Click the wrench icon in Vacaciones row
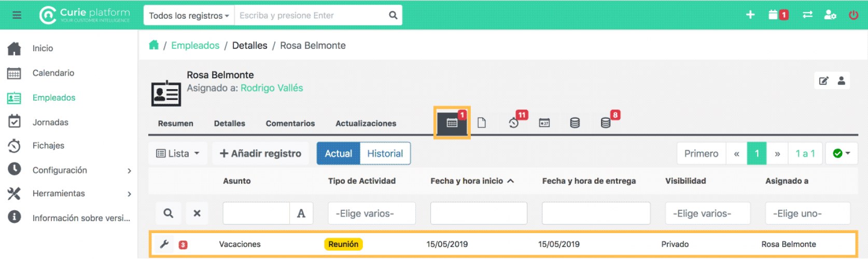The width and height of the screenshot is (868, 259). tap(164, 244)
